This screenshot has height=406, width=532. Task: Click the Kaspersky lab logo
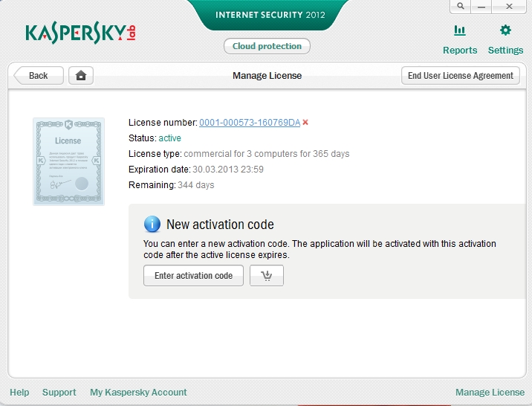click(81, 33)
